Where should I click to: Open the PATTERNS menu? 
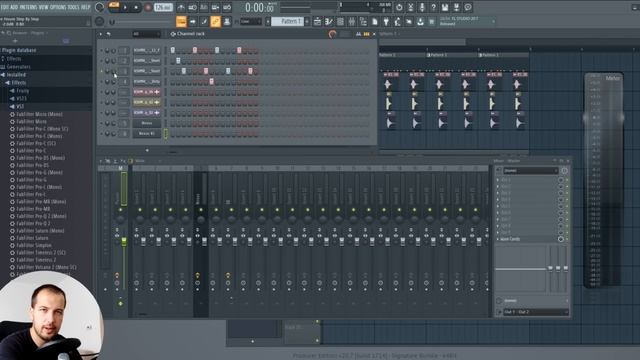[28, 7]
